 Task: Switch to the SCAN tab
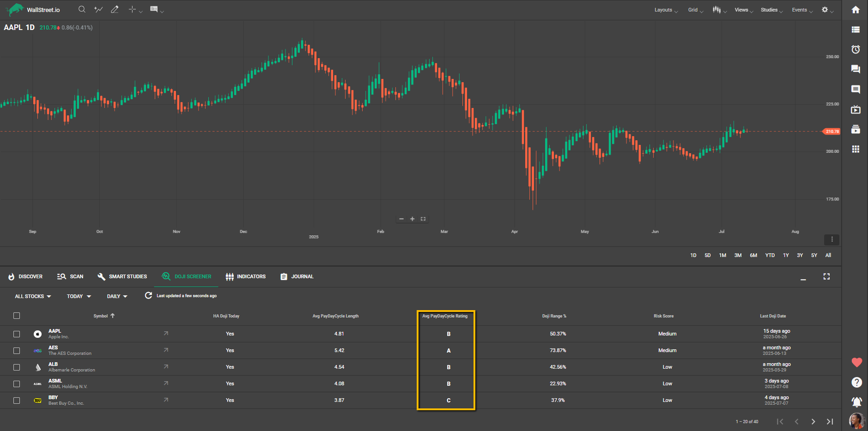70,276
